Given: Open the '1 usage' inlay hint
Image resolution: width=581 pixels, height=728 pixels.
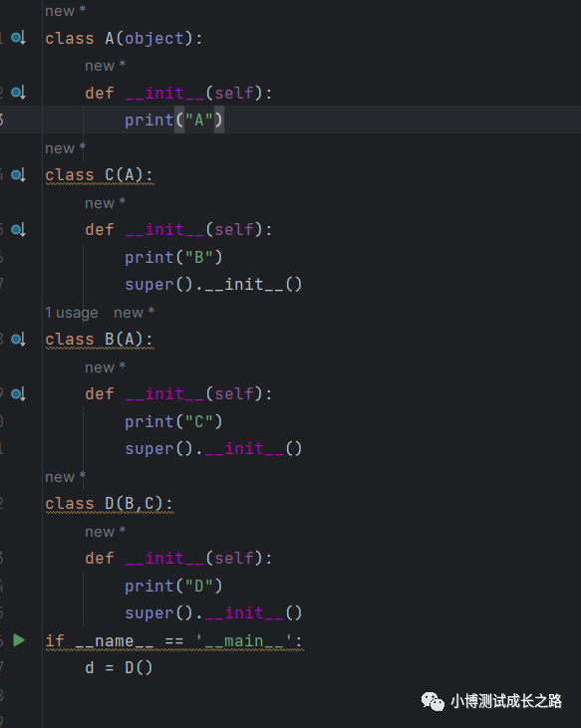Looking at the screenshot, I should pos(72,313).
